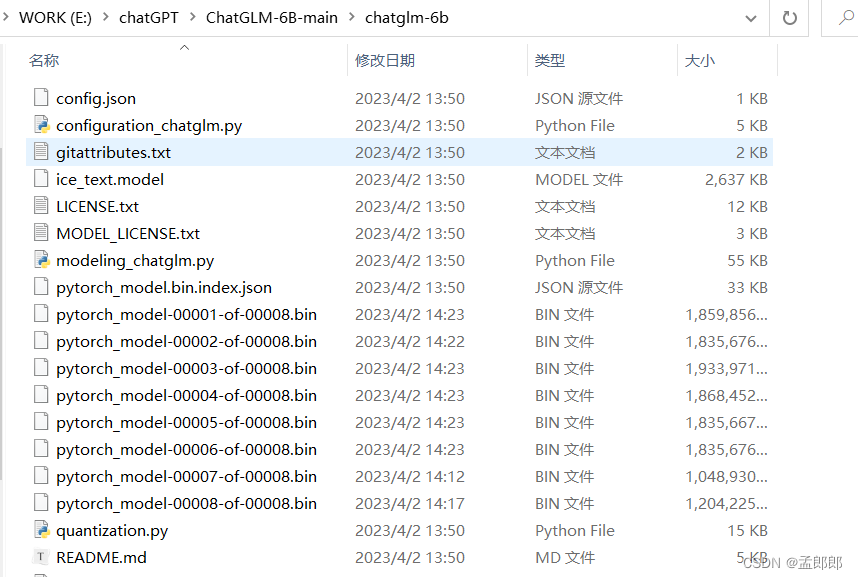Click the pytorch_model-00001-of-00008.bin file icon

pos(41,314)
